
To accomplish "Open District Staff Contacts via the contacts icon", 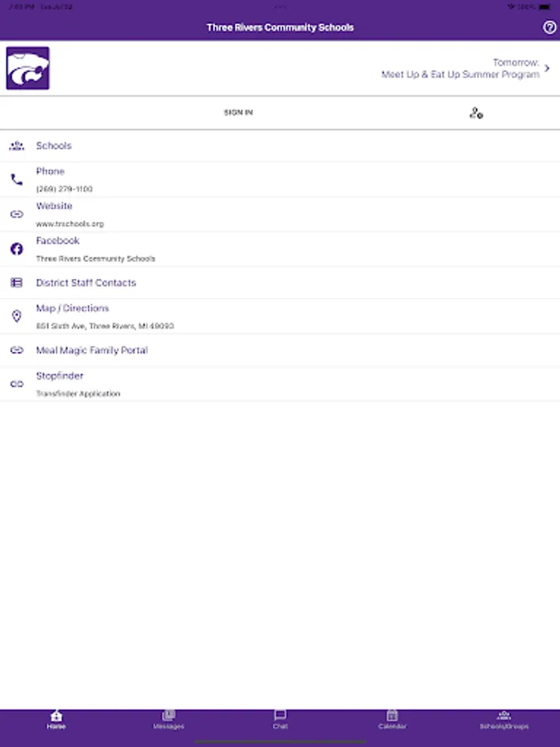I will [x=17, y=282].
